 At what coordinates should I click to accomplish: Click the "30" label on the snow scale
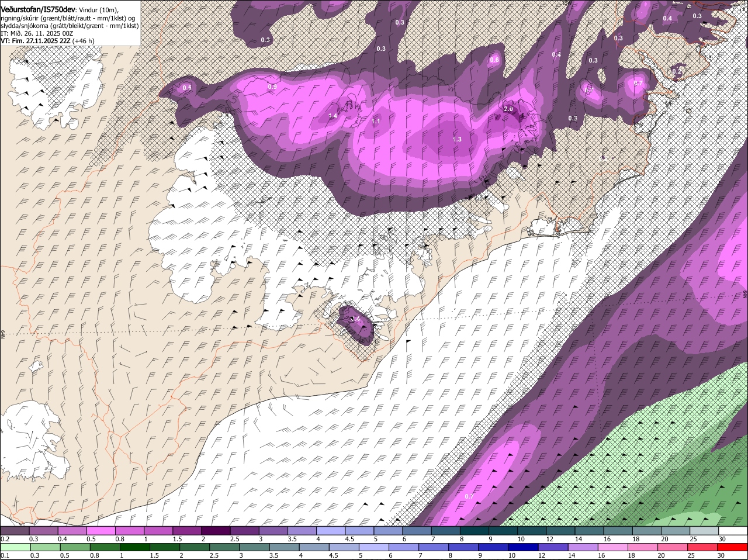[722, 539]
